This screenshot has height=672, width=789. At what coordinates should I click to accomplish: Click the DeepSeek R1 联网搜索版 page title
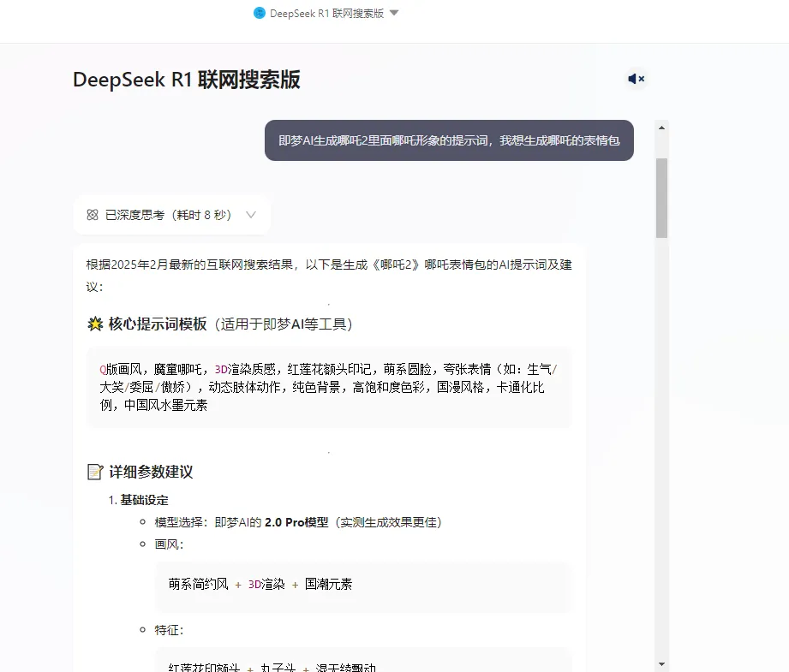coord(186,80)
